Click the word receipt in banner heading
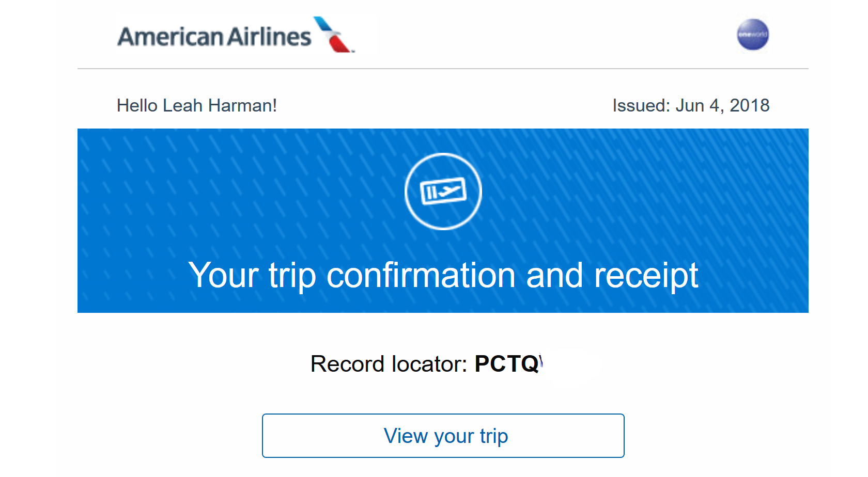This screenshot has height=477, width=868. 646,275
